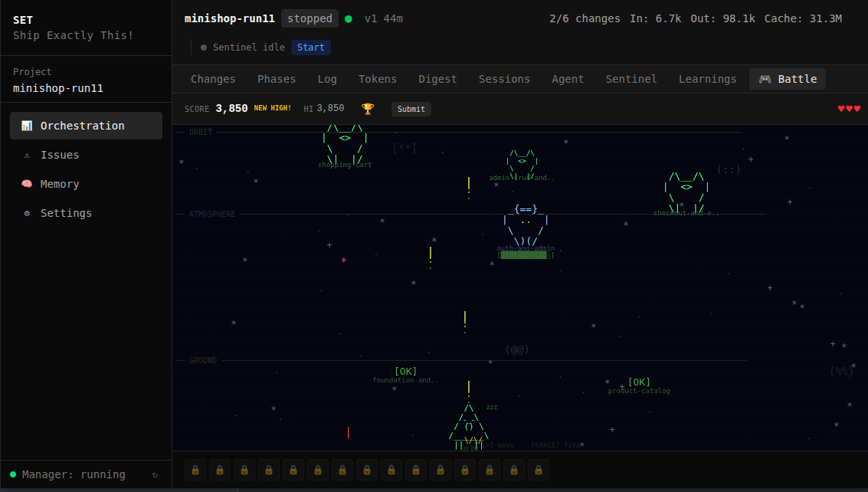The height and width of the screenshot is (492, 868).
Task: Toggle the Sentinel idle indicator dot
Action: [x=203, y=47]
